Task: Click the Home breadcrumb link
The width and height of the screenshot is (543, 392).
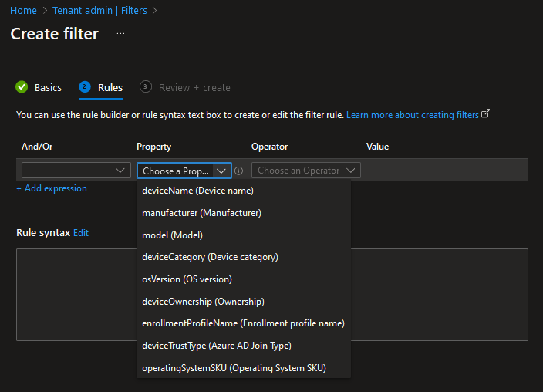Action: pos(23,10)
